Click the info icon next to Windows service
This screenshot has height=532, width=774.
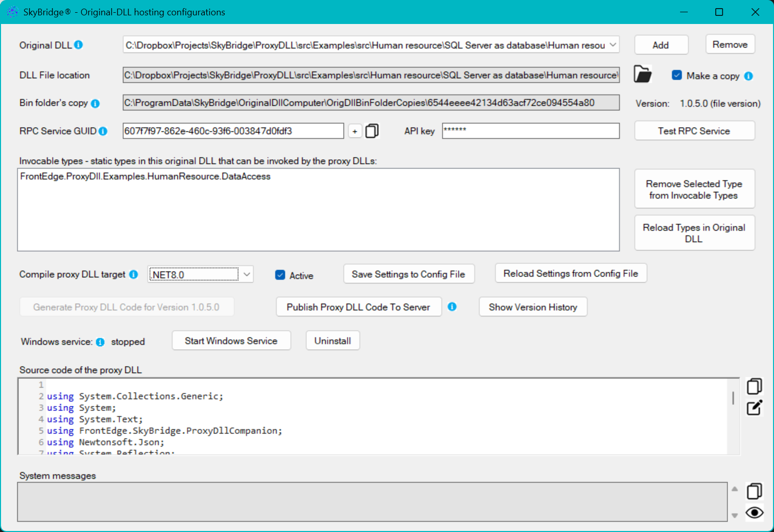click(x=100, y=342)
